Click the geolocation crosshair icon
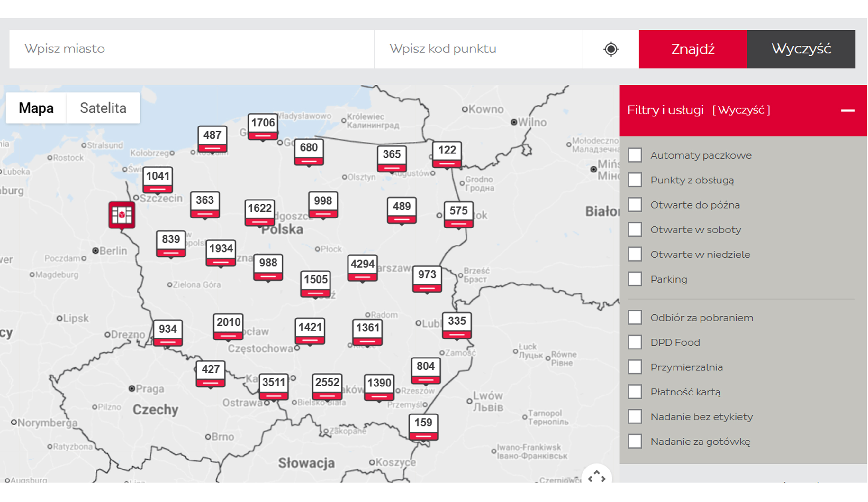868x502 pixels. click(611, 49)
